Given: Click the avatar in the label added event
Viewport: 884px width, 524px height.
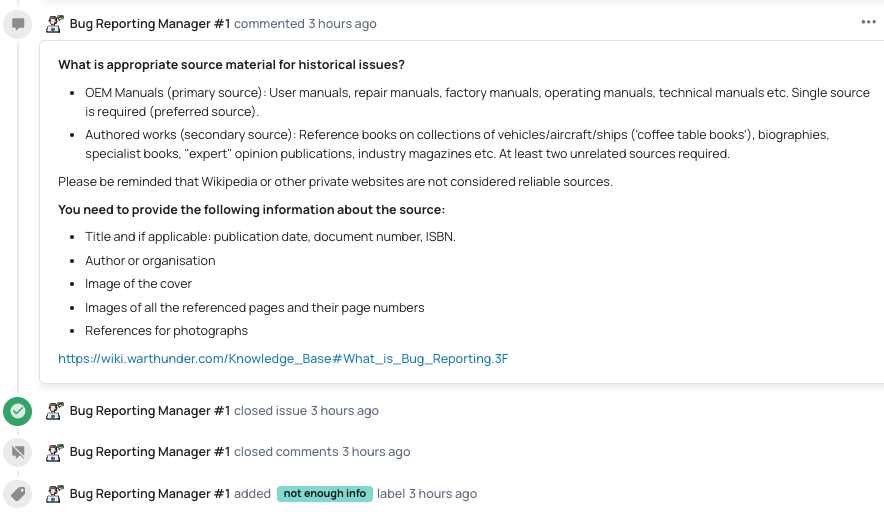Looking at the screenshot, I should click(x=54, y=494).
